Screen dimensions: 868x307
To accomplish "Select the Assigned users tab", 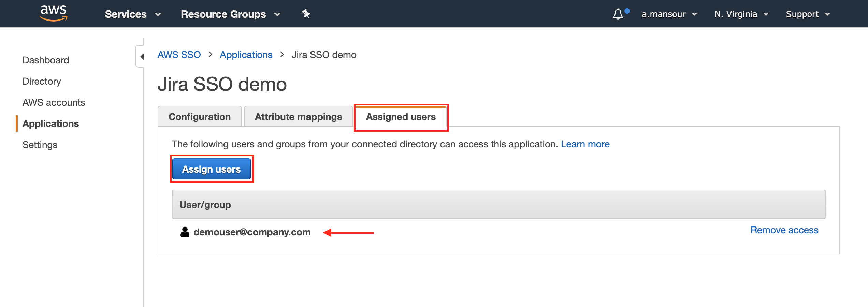I will pos(401,117).
